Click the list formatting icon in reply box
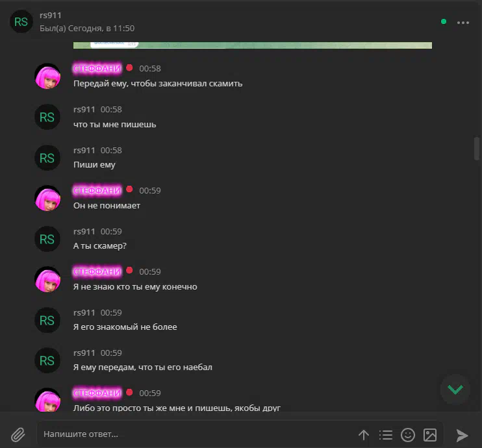Image resolution: width=482 pixels, height=448 pixels. click(x=386, y=435)
